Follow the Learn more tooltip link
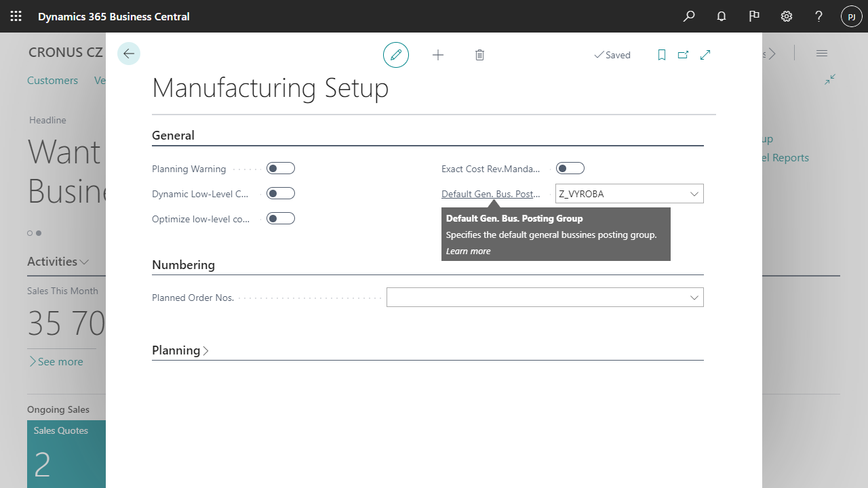 pyautogui.click(x=468, y=251)
